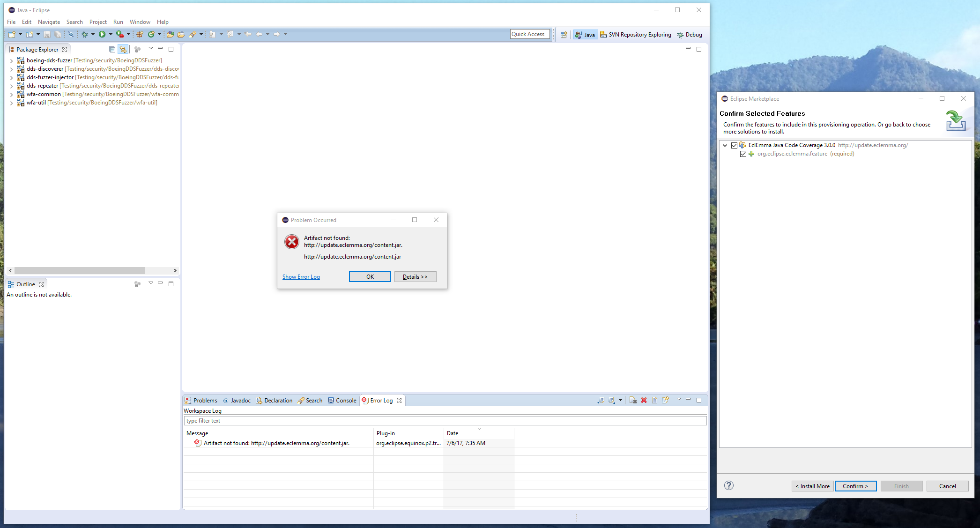
Task: Click the Search flashlight toolbar icon
Action: [x=193, y=34]
